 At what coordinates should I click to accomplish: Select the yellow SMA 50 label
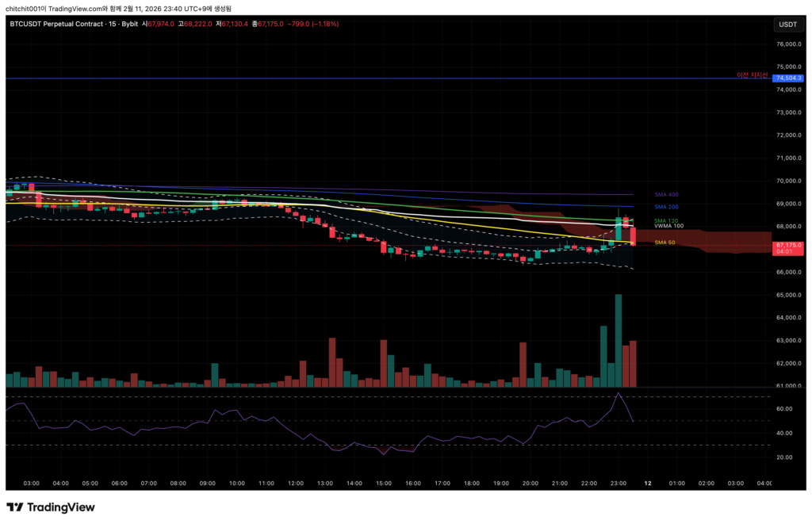665,243
